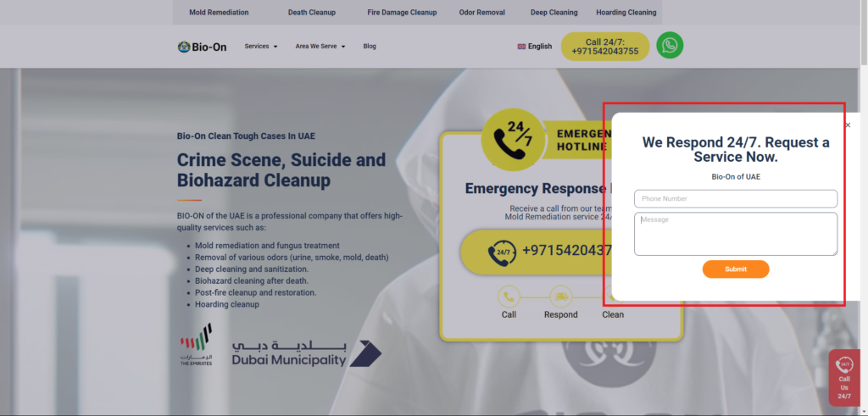Click 'Post-fire cleanup and restoration.' bullet
Image resolution: width=868 pixels, height=416 pixels.
coord(256,292)
